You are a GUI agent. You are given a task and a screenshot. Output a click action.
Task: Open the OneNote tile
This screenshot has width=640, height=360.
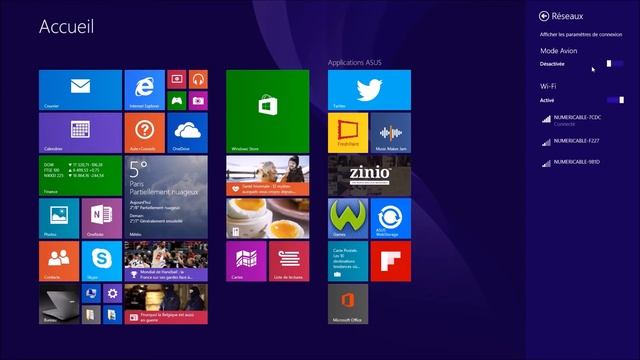[102, 218]
